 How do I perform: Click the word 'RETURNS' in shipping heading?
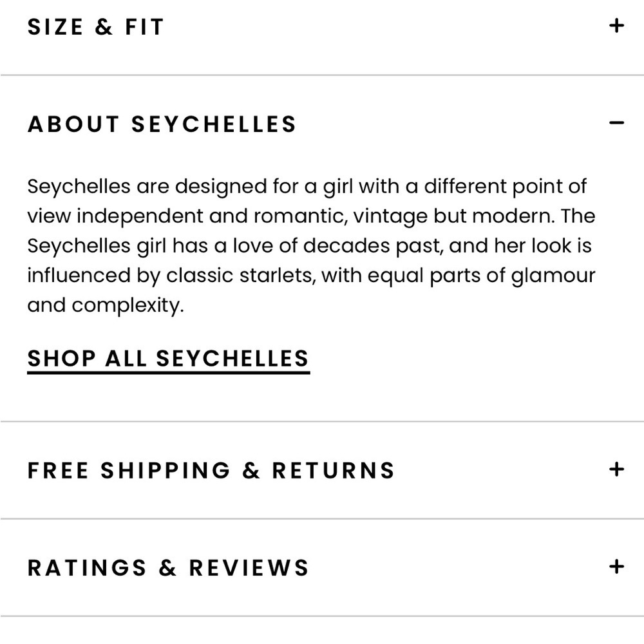pos(333,471)
